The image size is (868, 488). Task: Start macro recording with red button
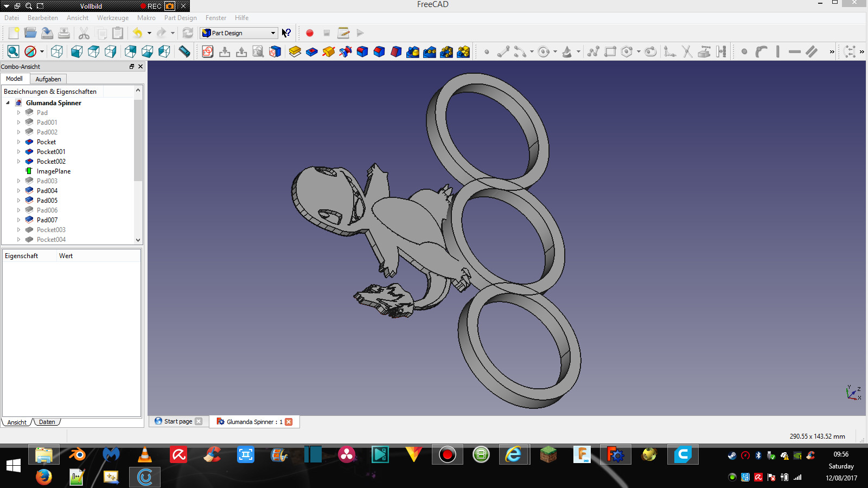pyautogui.click(x=310, y=33)
